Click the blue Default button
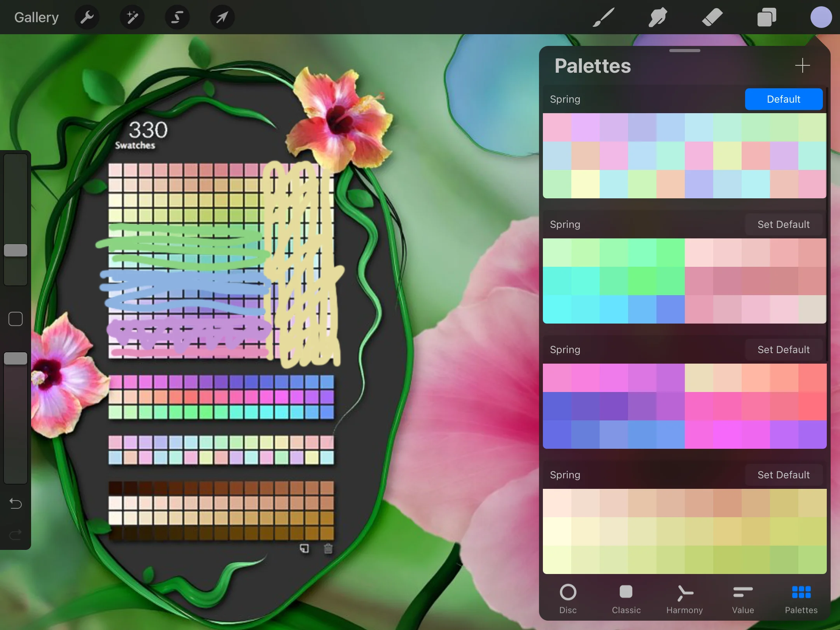Screen dimensions: 840x630 [x=784, y=99]
